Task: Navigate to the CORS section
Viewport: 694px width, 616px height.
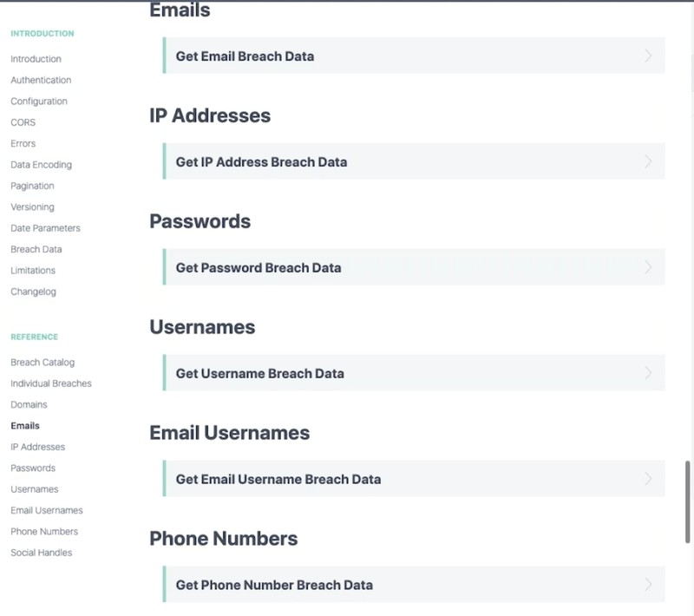Action: tap(23, 122)
